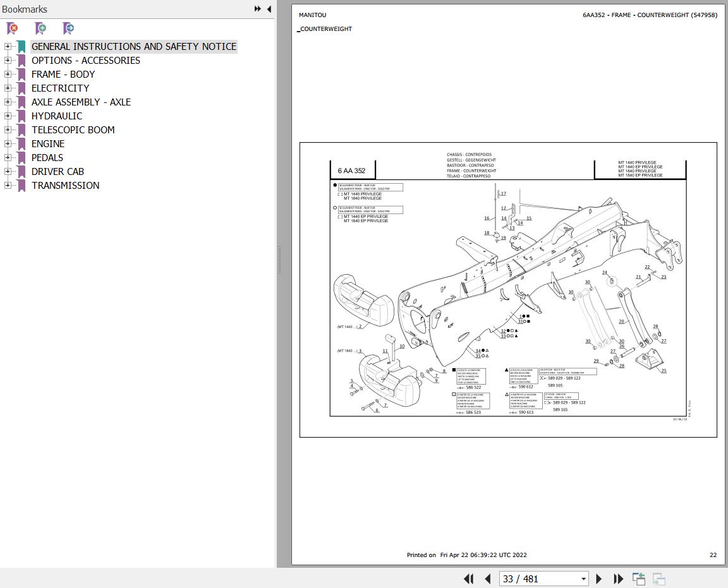The height and width of the screenshot is (588, 728).
Task: Select the DRIVER CAB bookmark
Action: [58, 171]
